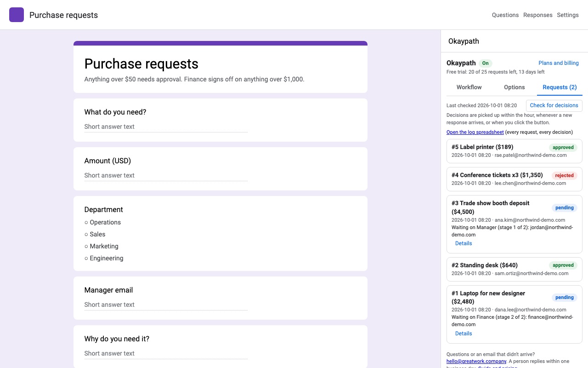Image resolution: width=588 pixels, height=368 pixels.
Task: Open the log spreadsheet link
Action: point(475,132)
